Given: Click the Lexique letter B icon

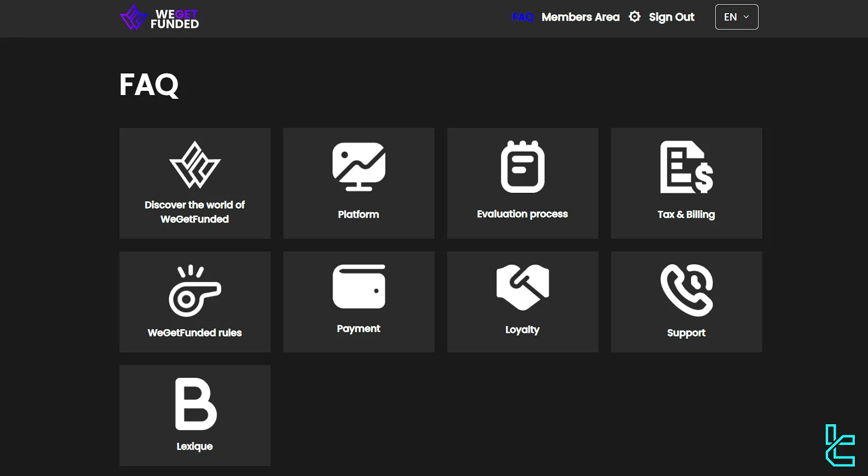Looking at the screenshot, I should (x=196, y=404).
